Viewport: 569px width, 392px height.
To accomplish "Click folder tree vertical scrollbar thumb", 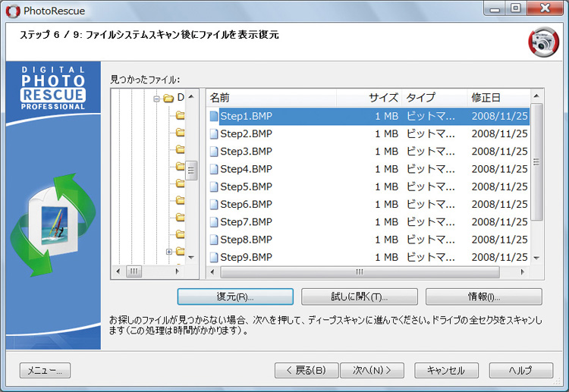I will point(191,171).
